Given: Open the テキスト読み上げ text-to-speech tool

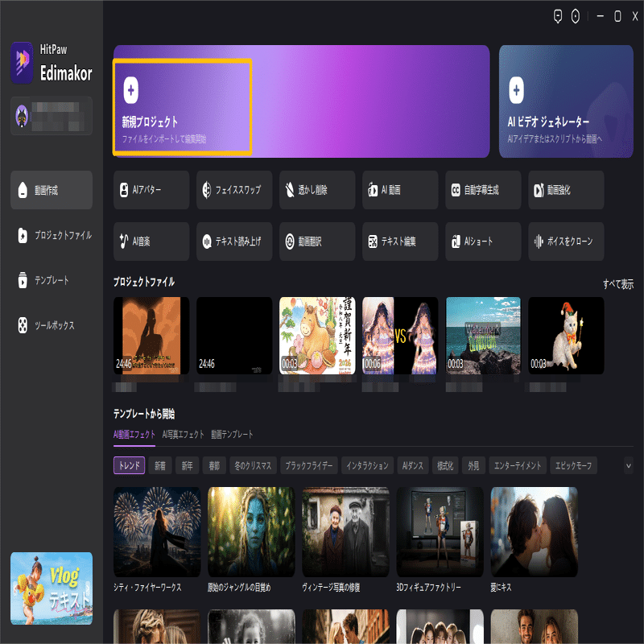Looking at the screenshot, I should click(234, 241).
